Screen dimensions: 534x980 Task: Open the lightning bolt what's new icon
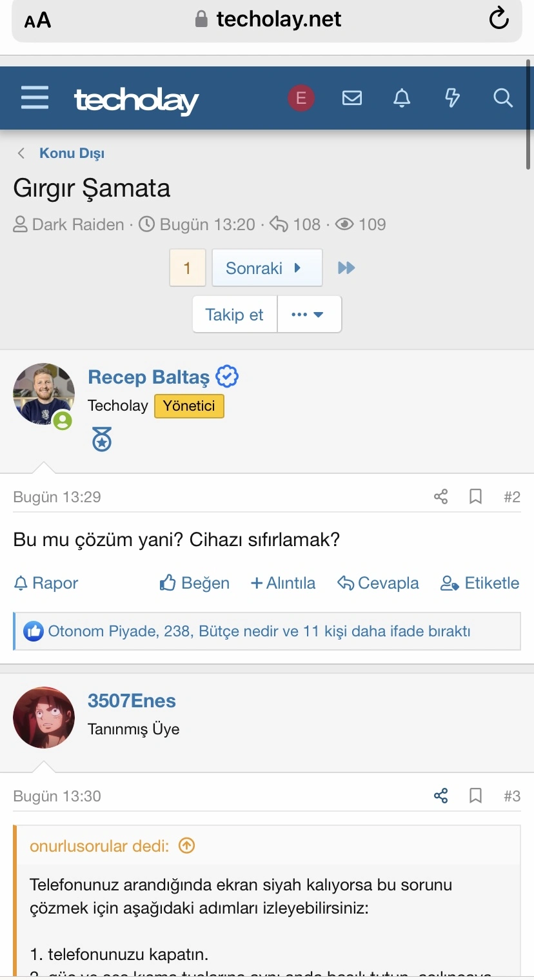(453, 98)
